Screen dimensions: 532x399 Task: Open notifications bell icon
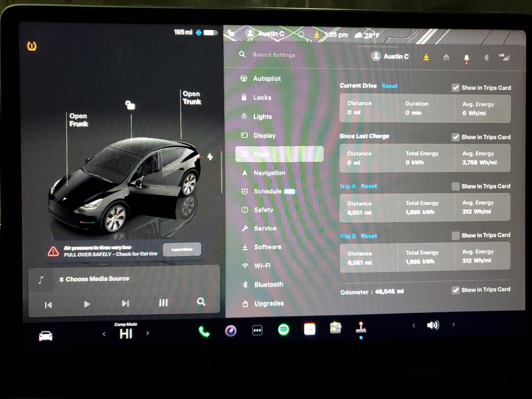(466, 58)
